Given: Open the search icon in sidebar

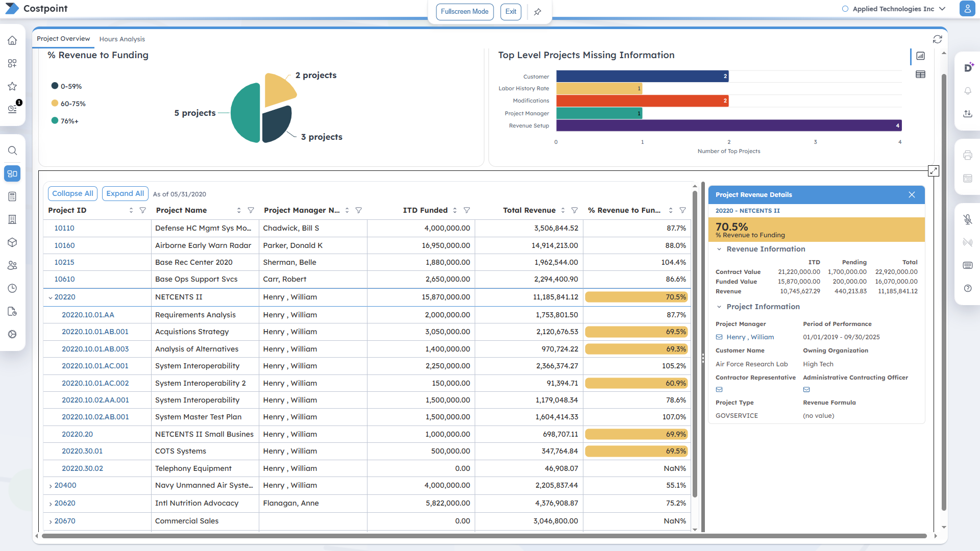Looking at the screenshot, I should pyautogui.click(x=12, y=151).
